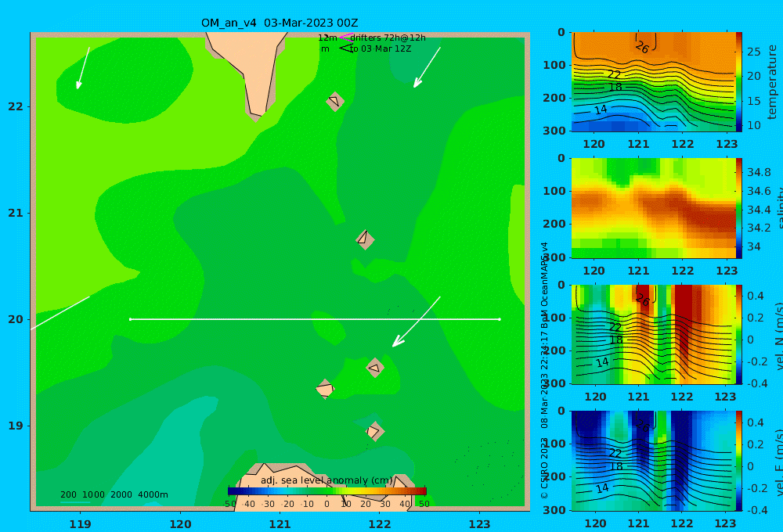Click the main map's longitude label 123
783x532 pixels.
[x=480, y=524]
